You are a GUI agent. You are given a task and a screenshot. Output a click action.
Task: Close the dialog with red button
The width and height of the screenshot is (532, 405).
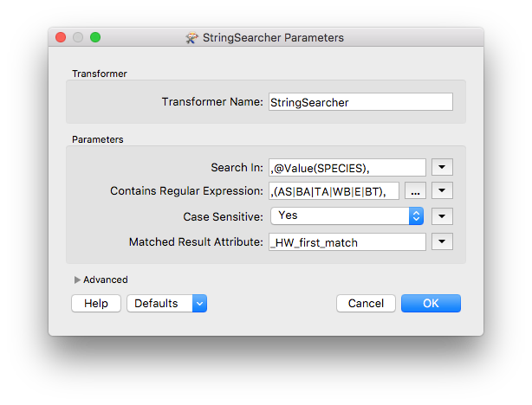61,37
